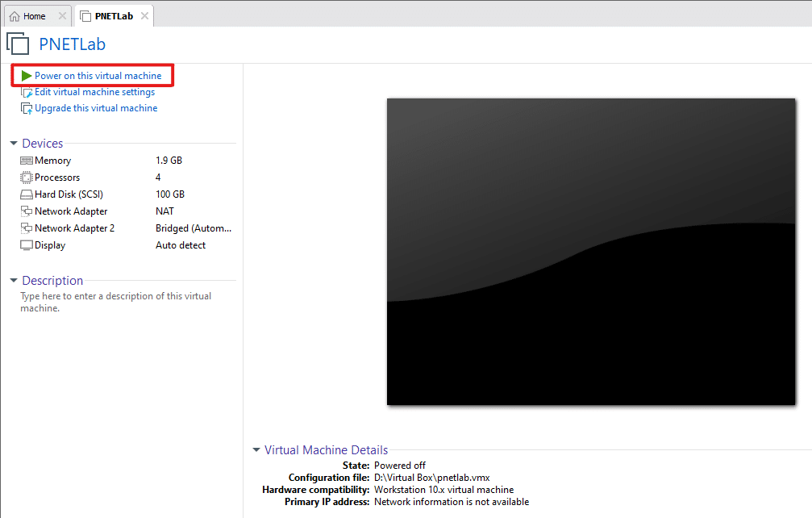
Task: Open the Network Adapter 2 label
Action: [x=74, y=228]
